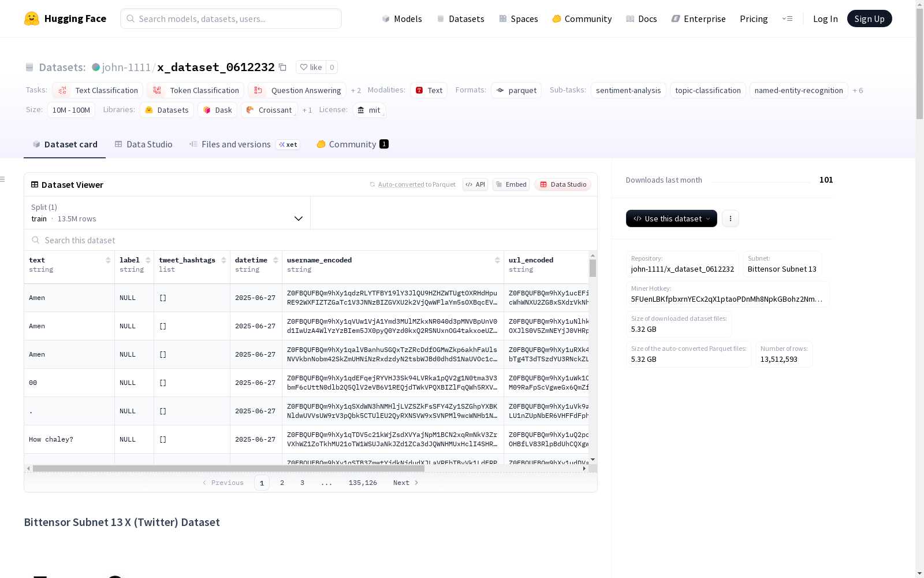
Task: Sort the datetime column
Action: [x=275, y=260]
